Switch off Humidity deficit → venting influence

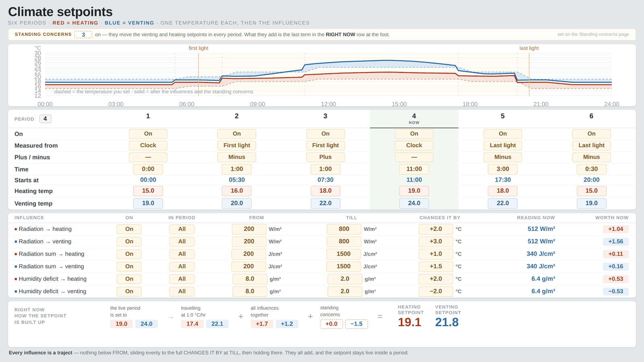pyautogui.click(x=129, y=292)
